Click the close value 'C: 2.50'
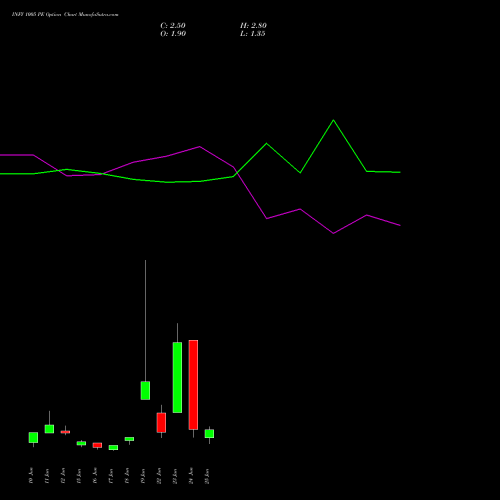Screen dimensions: 500x500 pyautogui.click(x=173, y=26)
